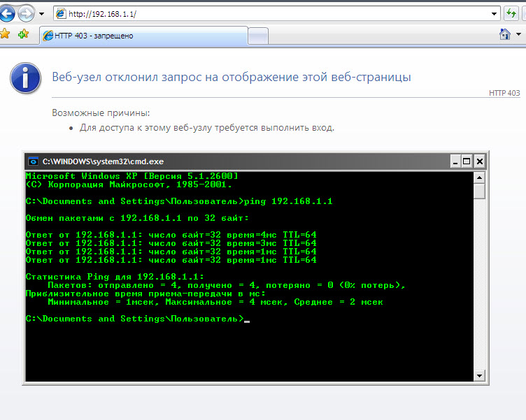Viewport: 526px width, 420px height.
Task: Click 'Статистика Ping для 192.168.1.1:' line
Action: pos(115,277)
